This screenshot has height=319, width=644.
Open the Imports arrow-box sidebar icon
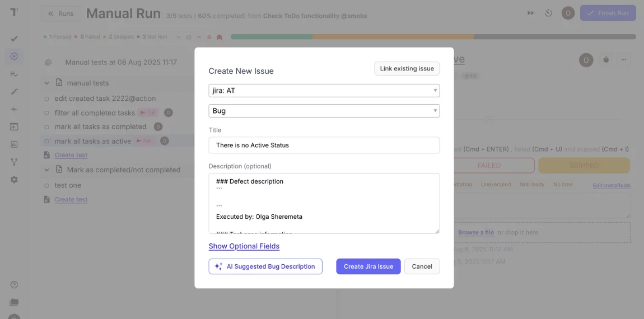14,127
